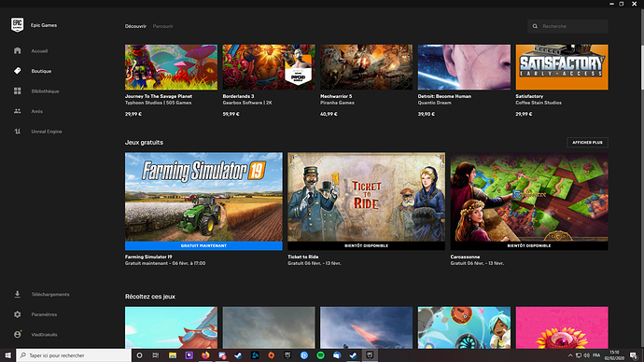Open the Accueil home icon
The image size is (644, 362).
click(17, 50)
